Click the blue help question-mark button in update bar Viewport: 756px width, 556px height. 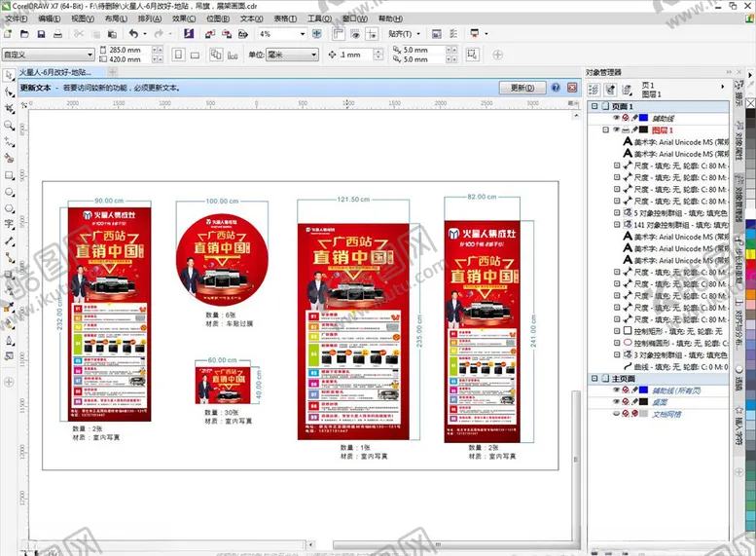click(x=556, y=88)
